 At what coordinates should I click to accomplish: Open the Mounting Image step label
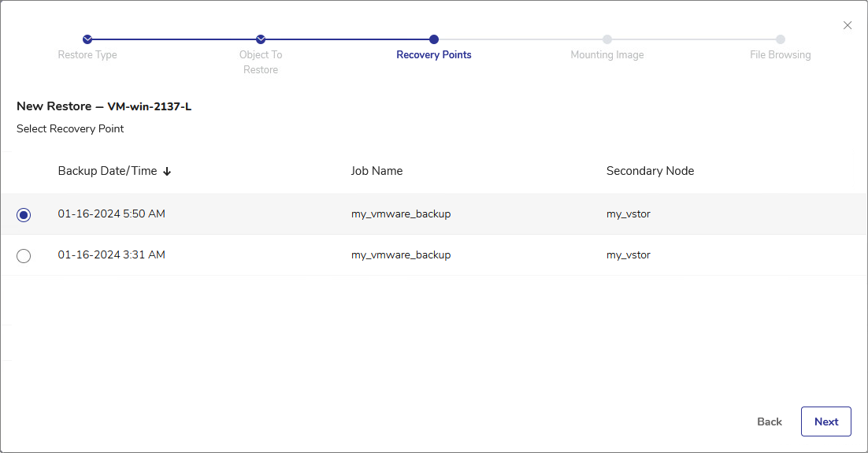[607, 55]
